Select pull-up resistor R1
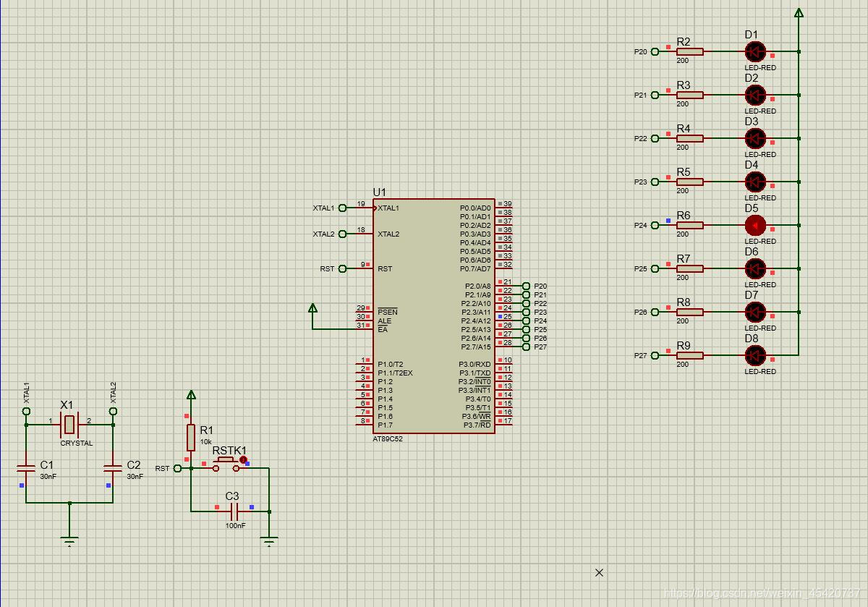The image size is (868, 607). (191, 438)
